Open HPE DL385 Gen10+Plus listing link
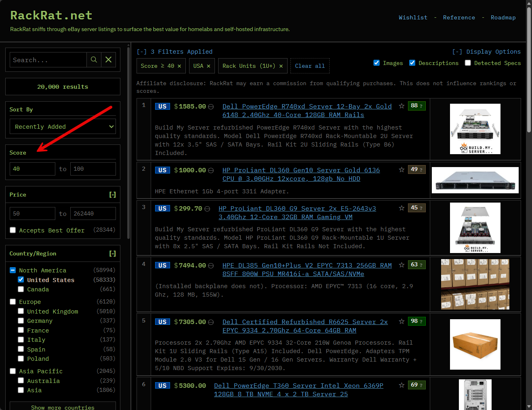The width and height of the screenshot is (532, 410). point(307,270)
